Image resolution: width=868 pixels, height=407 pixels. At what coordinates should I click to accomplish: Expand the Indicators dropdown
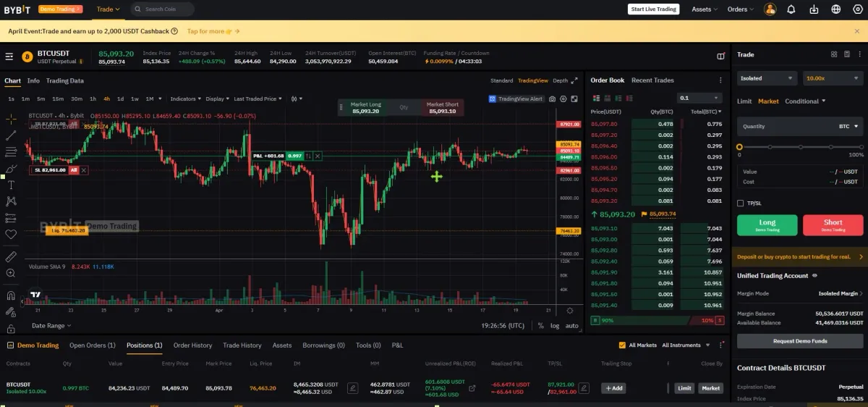coord(185,98)
